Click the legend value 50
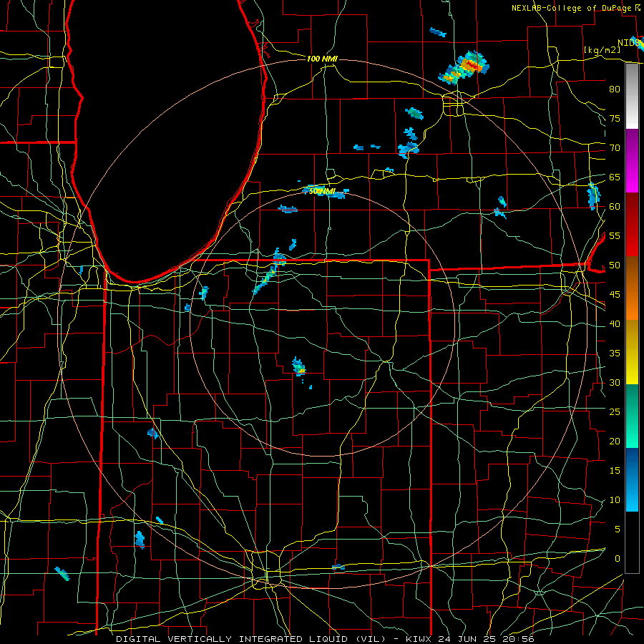The height and width of the screenshot is (644, 644). pyautogui.click(x=615, y=265)
